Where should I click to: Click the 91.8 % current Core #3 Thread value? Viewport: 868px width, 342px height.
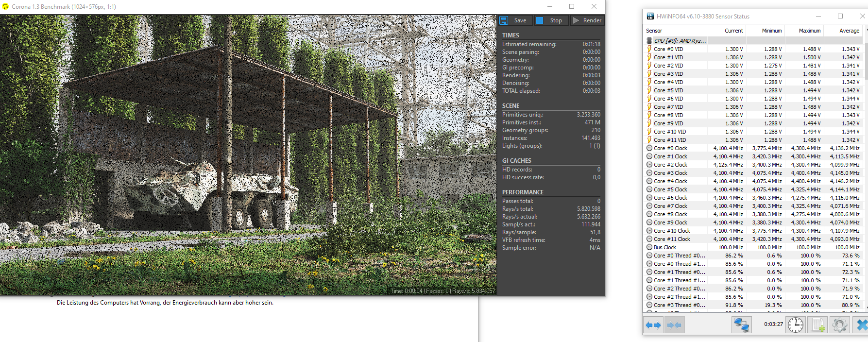(734, 305)
